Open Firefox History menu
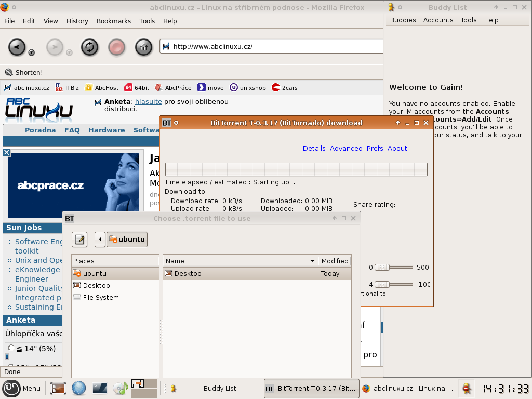Viewport: 532px width, 399px height. (x=77, y=21)
